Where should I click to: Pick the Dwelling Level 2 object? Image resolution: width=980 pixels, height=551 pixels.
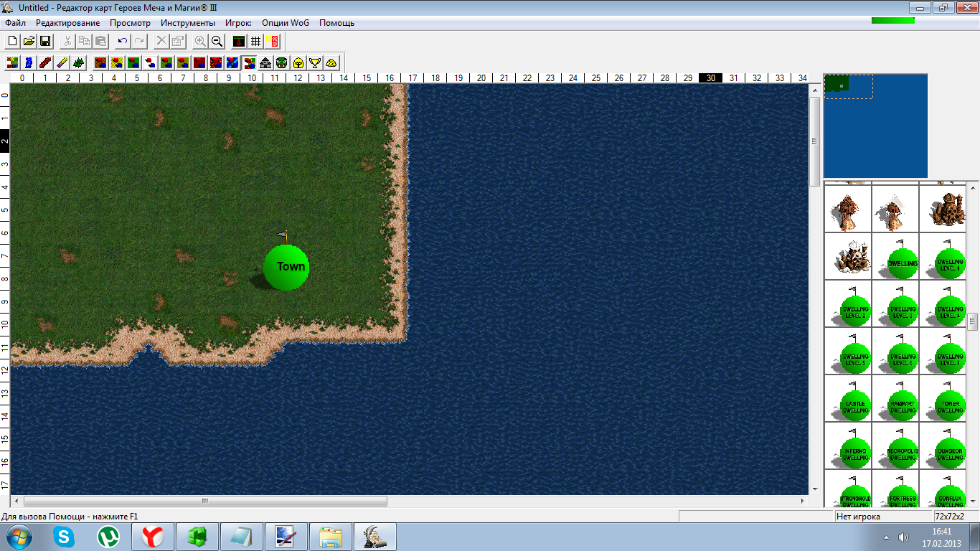click(848, 303)
